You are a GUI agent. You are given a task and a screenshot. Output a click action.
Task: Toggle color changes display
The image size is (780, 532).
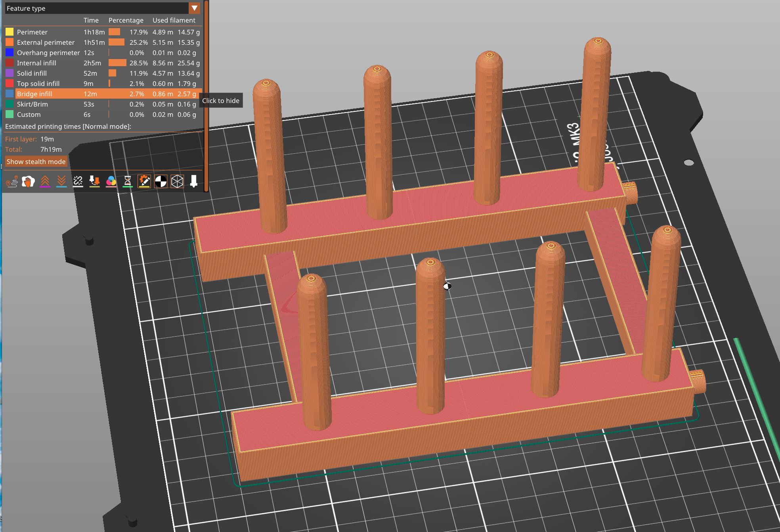pos(112,182)
